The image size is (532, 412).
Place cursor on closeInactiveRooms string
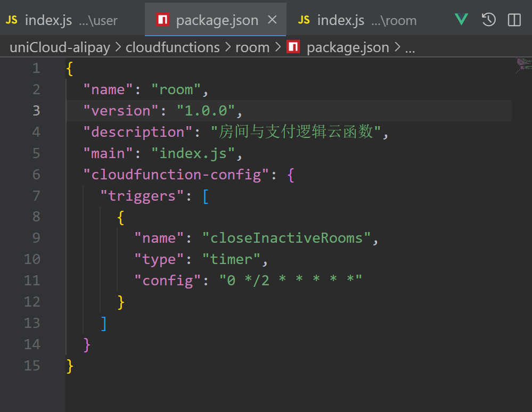(x=286, y=238)
